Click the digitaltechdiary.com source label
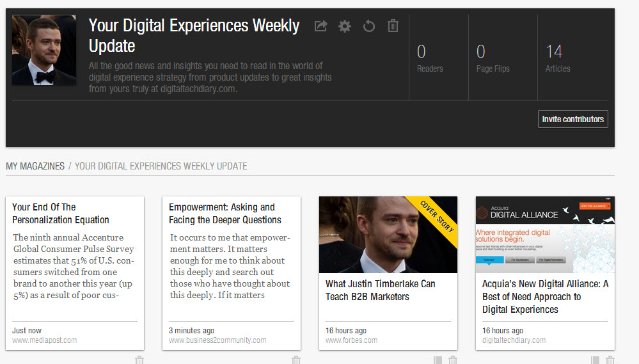 [x=514, y=340]
